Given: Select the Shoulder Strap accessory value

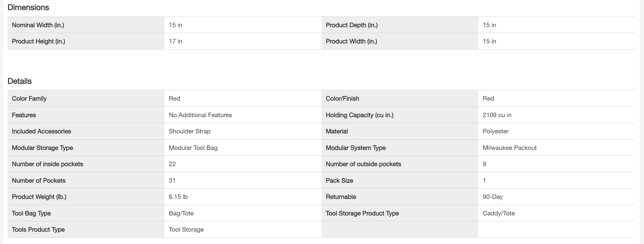Looking at the screenshot, I should [x=190, y=131].
